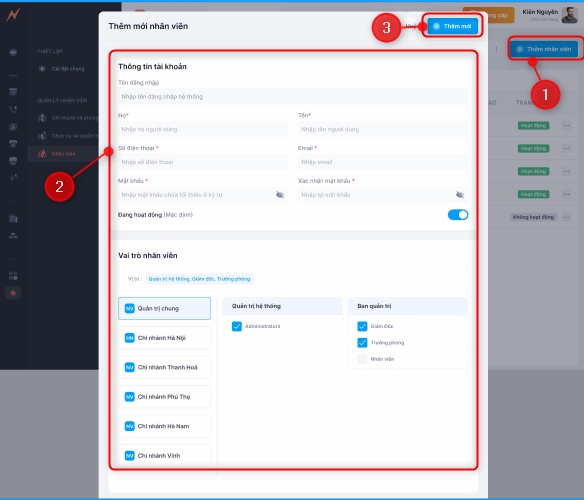This screenshot has width=584, height=500.
Task: Show password in the Mật khẩu field
Action: coord(280,195)
